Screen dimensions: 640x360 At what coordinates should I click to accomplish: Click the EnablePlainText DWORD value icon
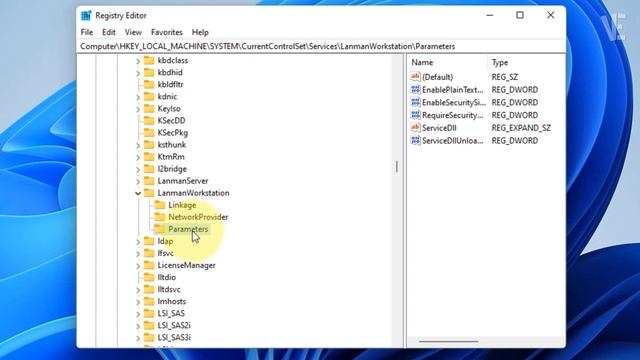pyautogui.click(x=415, y=89)
